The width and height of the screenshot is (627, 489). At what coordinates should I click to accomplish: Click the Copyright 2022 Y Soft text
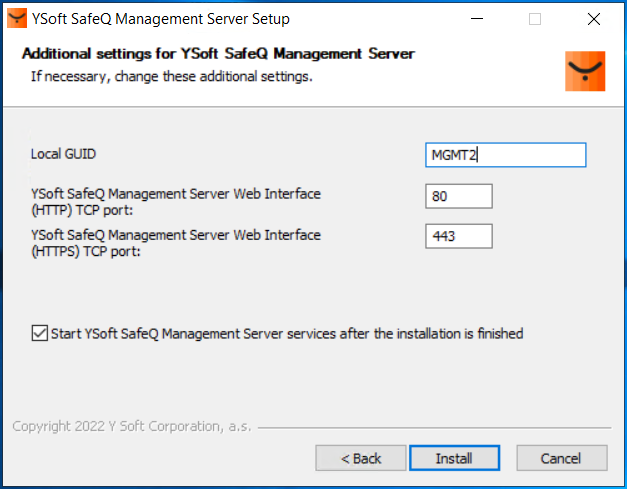click(131, 426)
